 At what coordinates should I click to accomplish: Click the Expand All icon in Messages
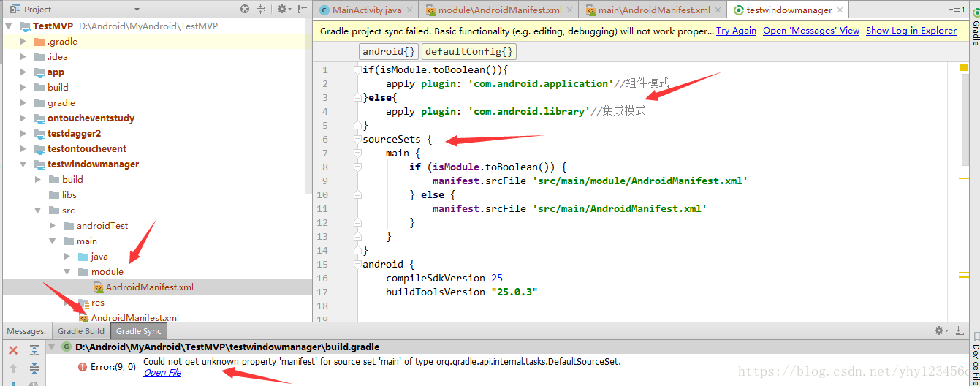pos(34,350)
